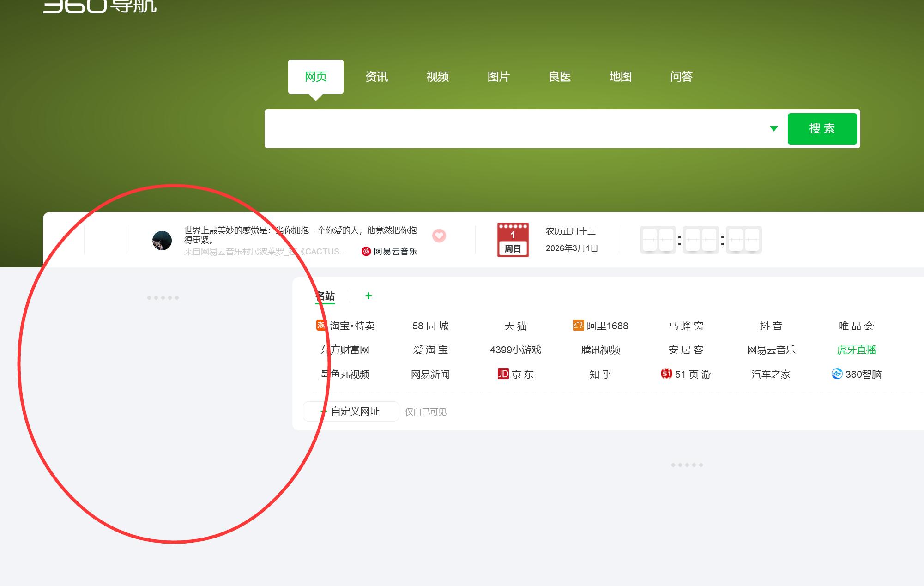Image resolution: width=924 pixels, height=586 pixels.
Task: Open 淘宝•特卖 via its orange icon
Action: 321,325
